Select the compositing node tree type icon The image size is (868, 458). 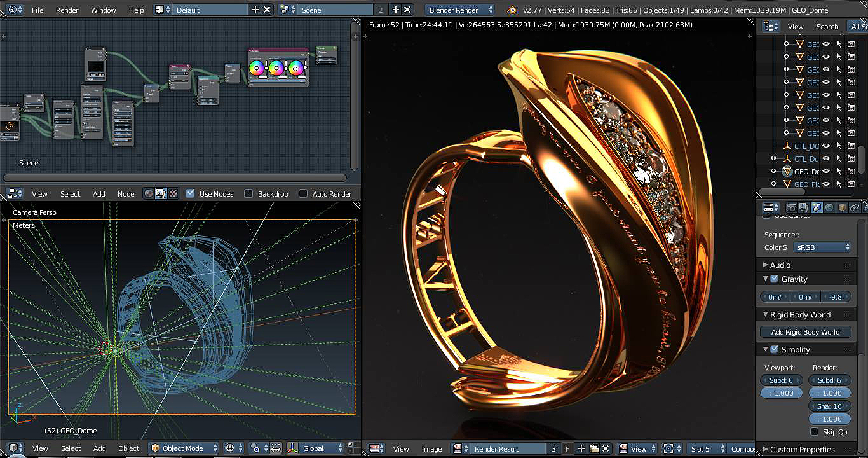click(x=161, y=193)
